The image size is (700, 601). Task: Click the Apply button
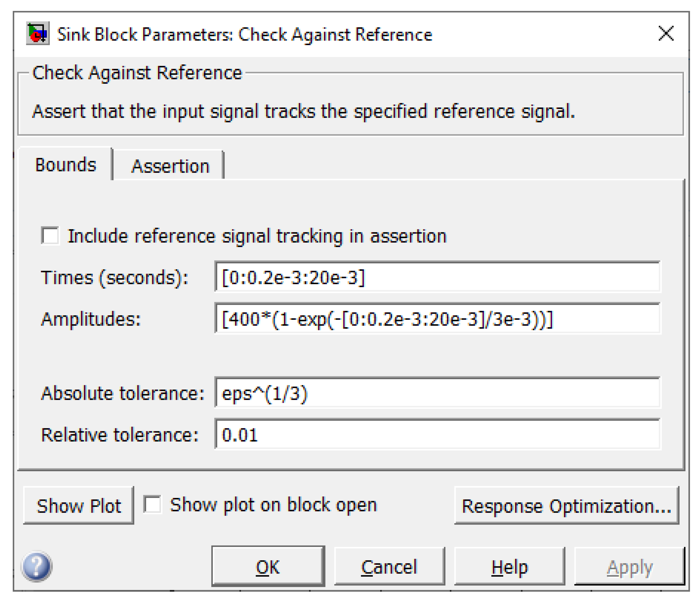click(x=629, y=567)
